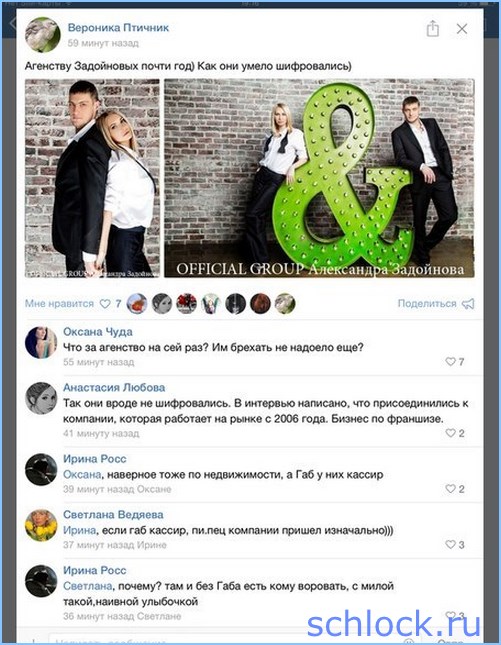Click the Поделиться text link
This screenshot has height=645, width=501.
coord(427,304)
